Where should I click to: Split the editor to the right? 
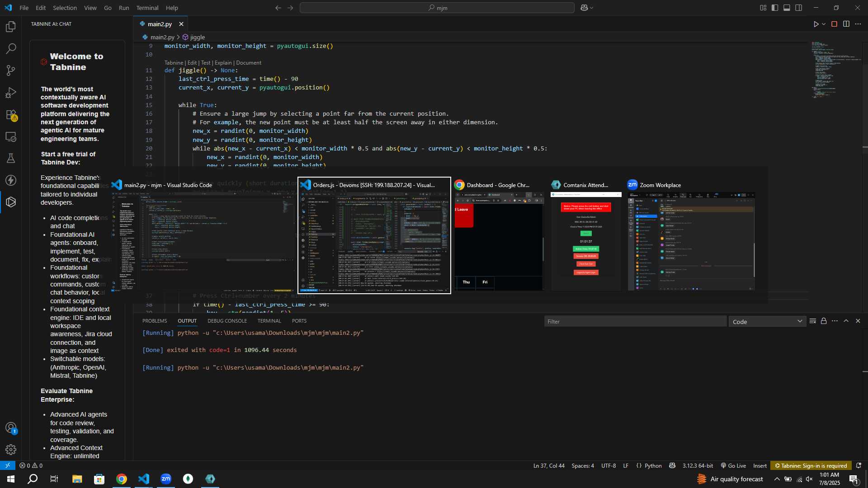(x=846, y=24)
